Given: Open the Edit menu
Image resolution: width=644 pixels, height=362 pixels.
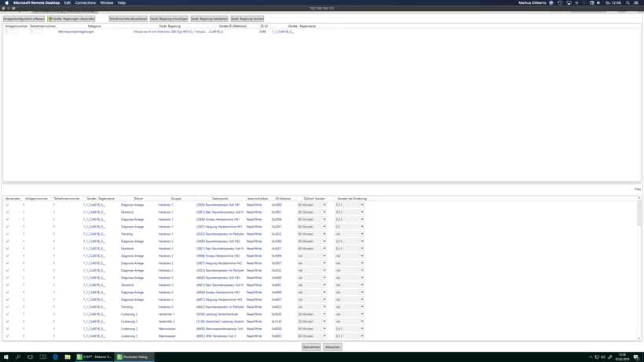Looking at the screenshot, I should click(x=68, y=3).
